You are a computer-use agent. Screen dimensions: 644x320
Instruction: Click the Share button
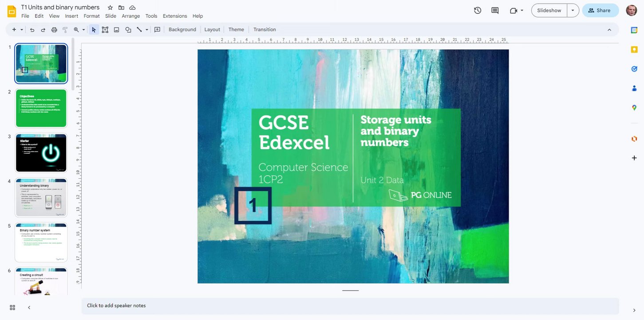pyautogui.click(x=600, y=10)
